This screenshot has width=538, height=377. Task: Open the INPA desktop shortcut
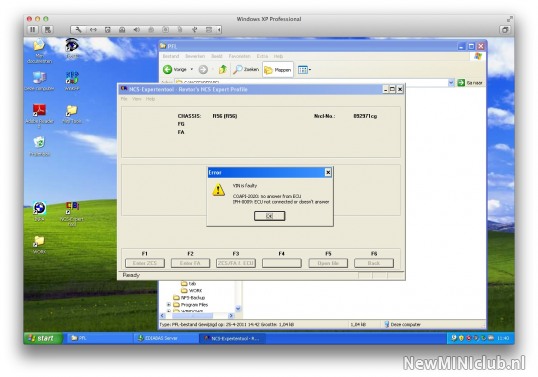[x=39, y=211]
